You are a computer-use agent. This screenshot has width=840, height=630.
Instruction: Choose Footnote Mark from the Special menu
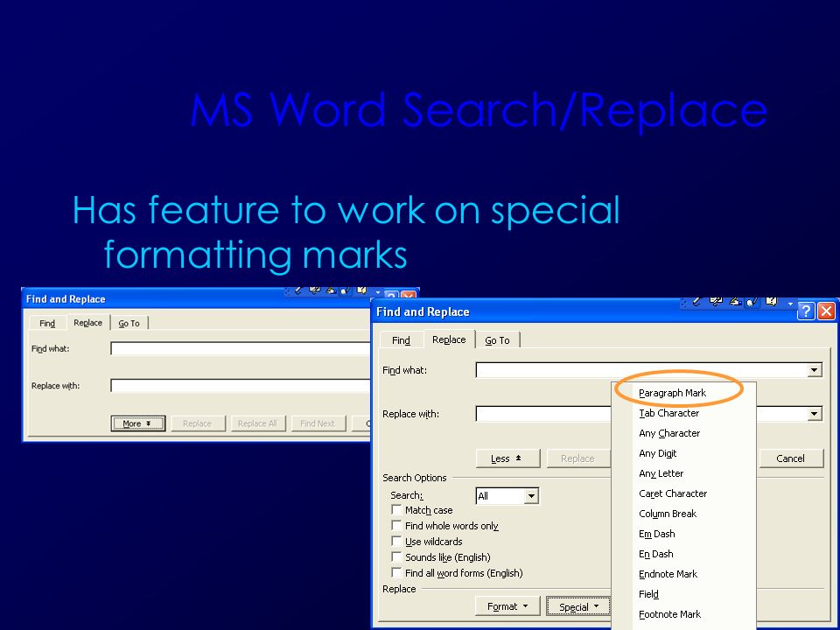(669, 614)
